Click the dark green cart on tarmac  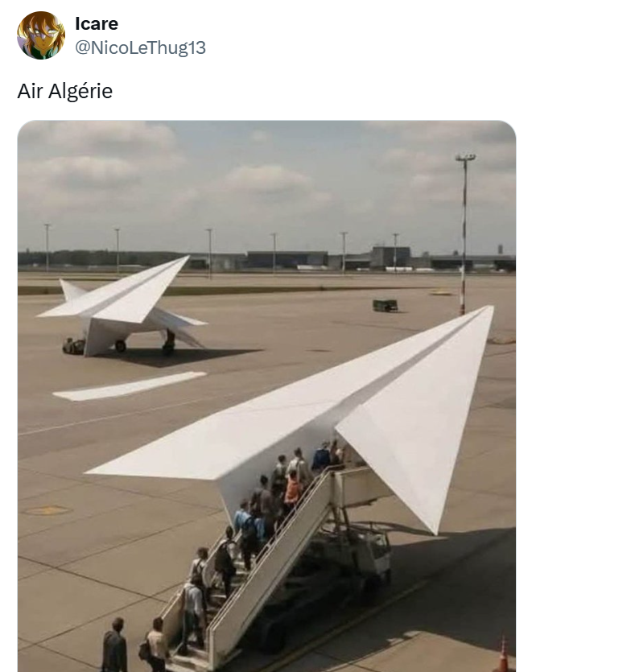[385, 305]
